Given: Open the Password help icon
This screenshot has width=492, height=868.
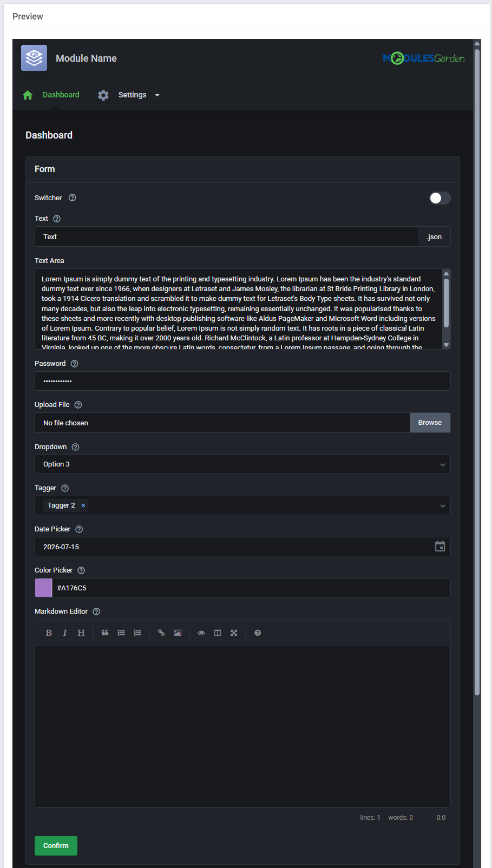Looking at the screenshot, I should click(75, 364).
